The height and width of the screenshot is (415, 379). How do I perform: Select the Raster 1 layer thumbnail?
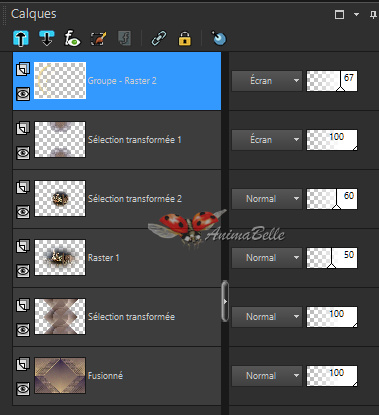60,257
